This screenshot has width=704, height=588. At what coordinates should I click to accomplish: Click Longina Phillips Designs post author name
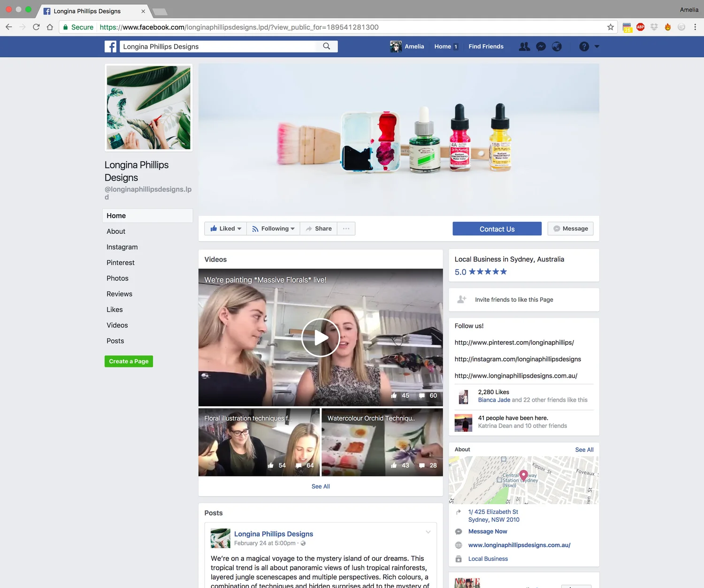[274, 534]
